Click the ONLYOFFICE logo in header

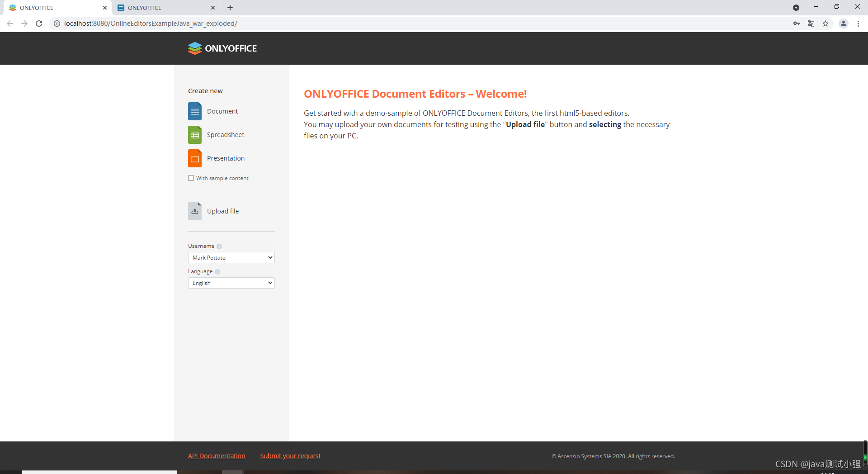click(222, 48)
